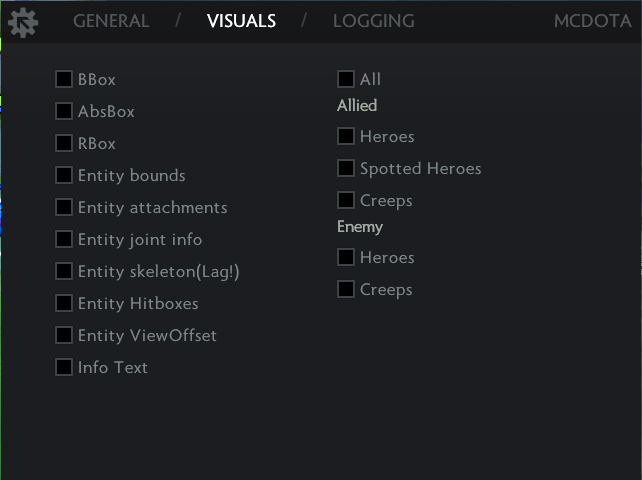
Task: Toggle Spotted Heroes checkbox
Action: [346, 168]
